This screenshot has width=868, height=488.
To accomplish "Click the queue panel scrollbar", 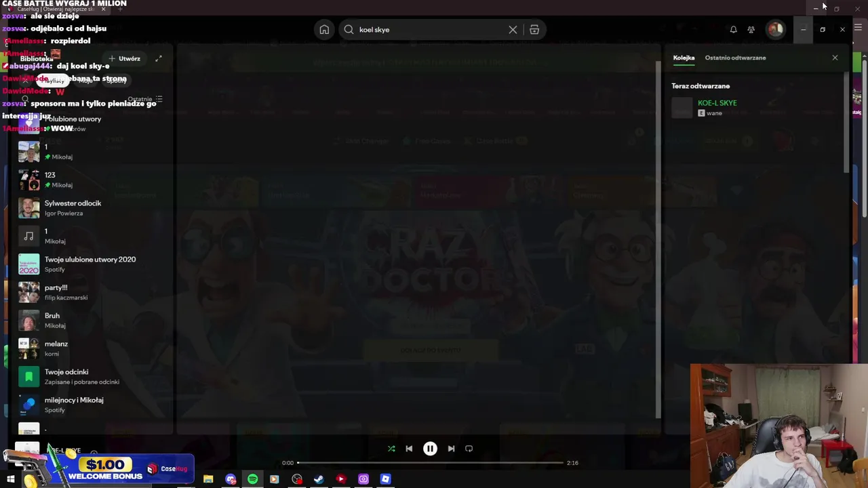I will [847, 122].
